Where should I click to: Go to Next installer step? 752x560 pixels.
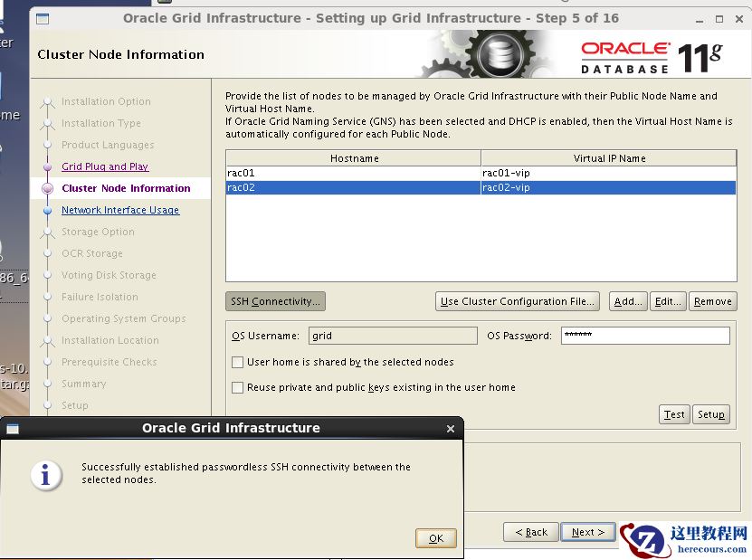pyautogui.click(x=588, y=532)
